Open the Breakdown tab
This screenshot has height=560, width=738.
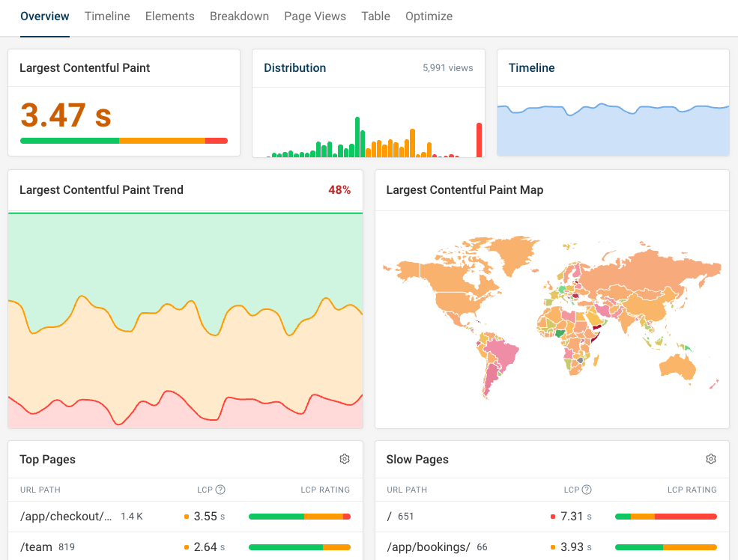239,16
